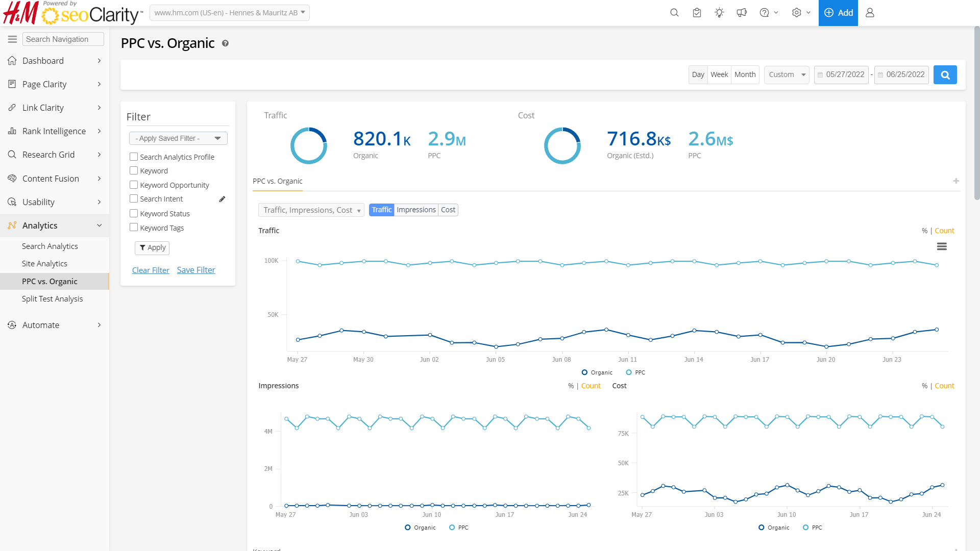Open the Traffic chart hamburger menu
This screenshot has width=980, height=551.
click(x=942, y=247)
